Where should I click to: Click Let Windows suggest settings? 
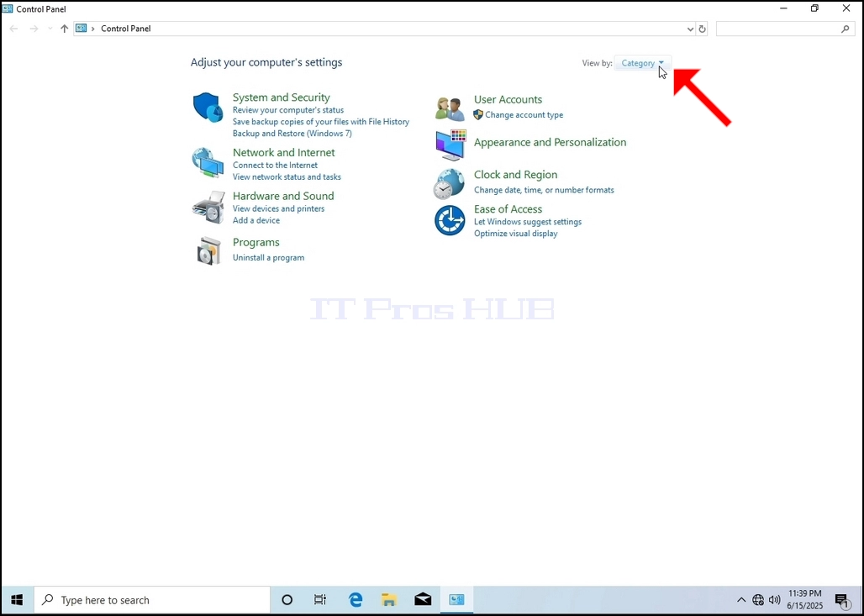[x=528, y=222]
